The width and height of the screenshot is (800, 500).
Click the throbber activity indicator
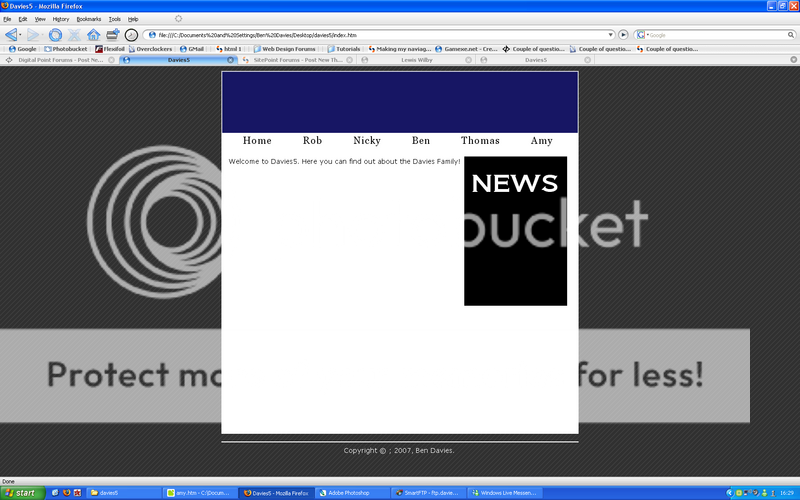point(178,18)
